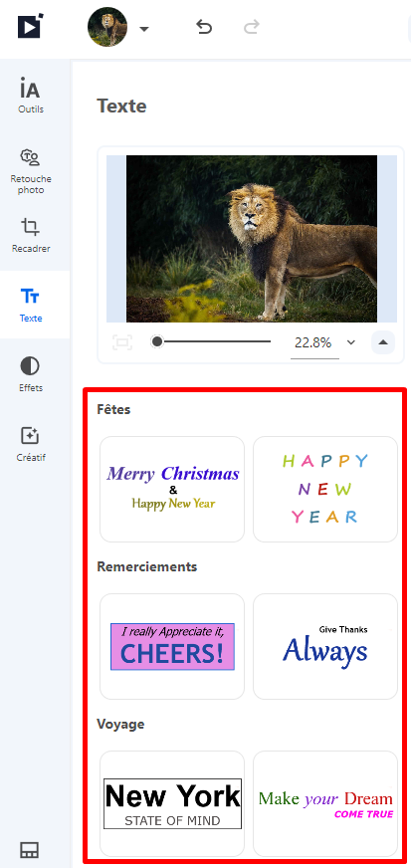Click the fit-to-screen icon beside zoom slider
The height and width of the screenshot is (868, 411).
click(122, 342)
